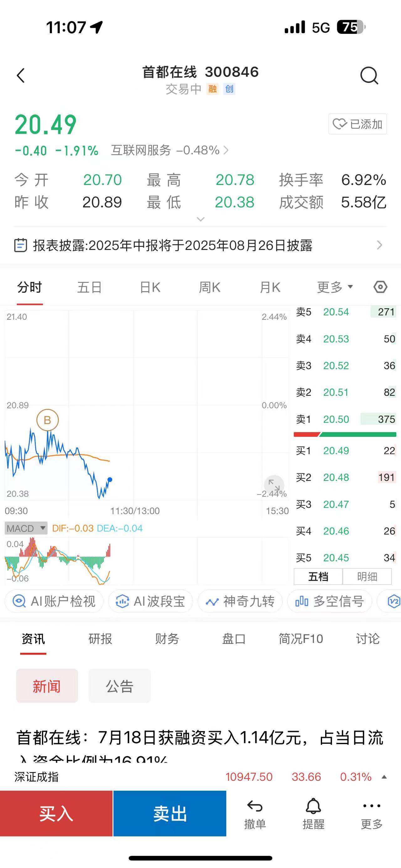The height and width of the screenshot is (868, 401).
Task: Switch to 讨论 discussion tab
Action: [x=367, y=639]
